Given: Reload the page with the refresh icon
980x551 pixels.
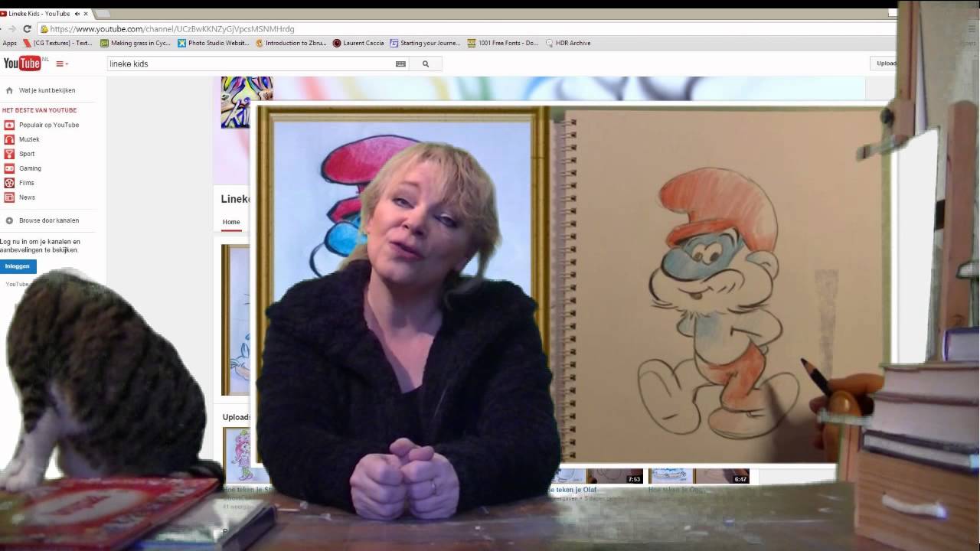Looking at the screenshot, I should click(x=27, y=28).
